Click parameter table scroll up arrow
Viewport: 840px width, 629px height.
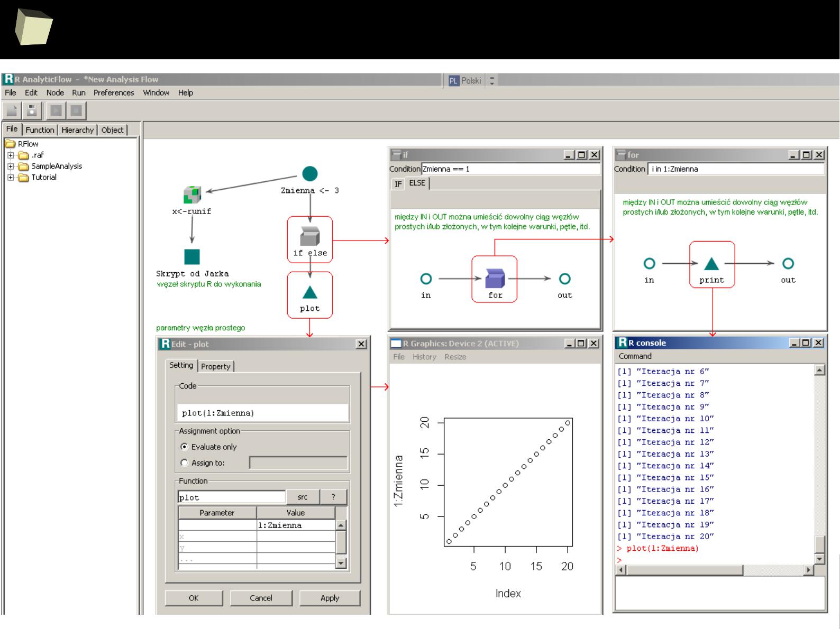(341, 525)
